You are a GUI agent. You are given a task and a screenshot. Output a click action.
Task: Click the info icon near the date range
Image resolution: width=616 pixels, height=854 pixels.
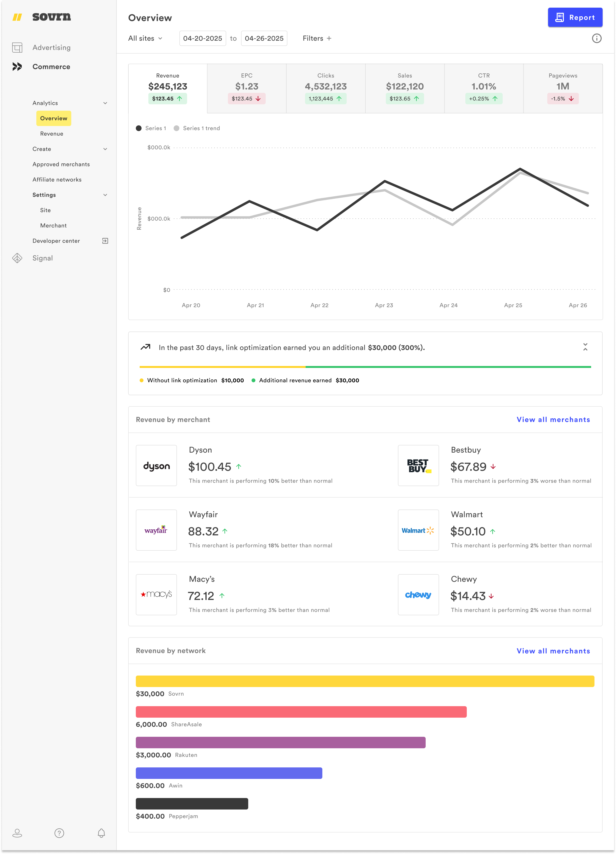[596, 38]
